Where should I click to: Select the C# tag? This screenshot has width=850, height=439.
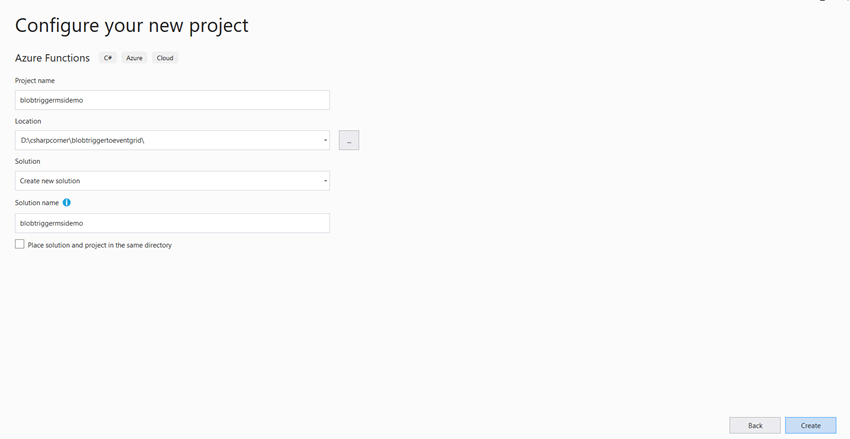click(x=108, y=58)
